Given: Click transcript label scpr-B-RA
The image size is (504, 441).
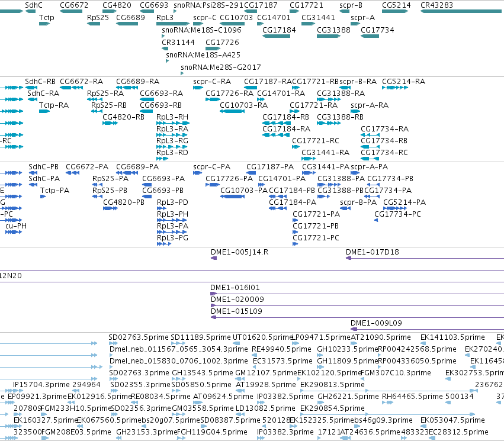Looking at the screenshot, I should click(358, 82).
